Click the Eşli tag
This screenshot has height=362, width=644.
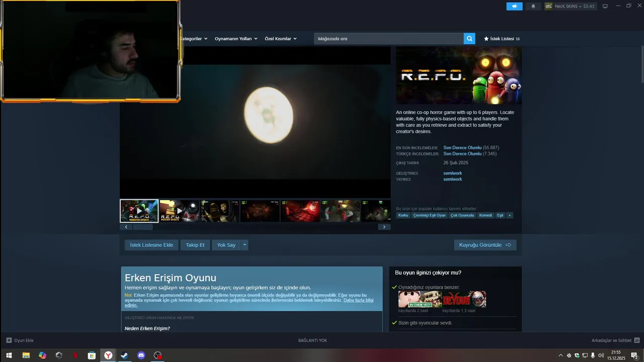[x=500, y=215]
